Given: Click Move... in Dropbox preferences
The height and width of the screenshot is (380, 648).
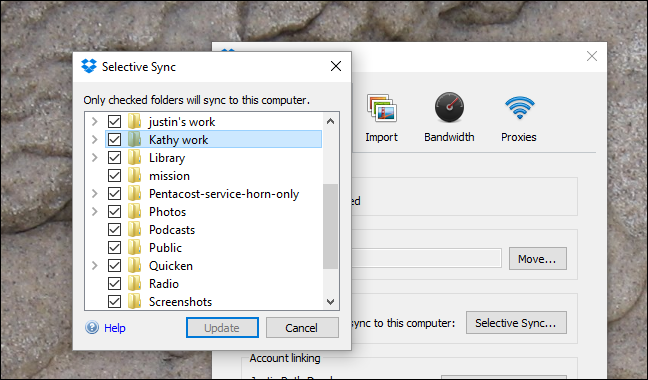Looking at the screenshot, I should click(538, 259).
